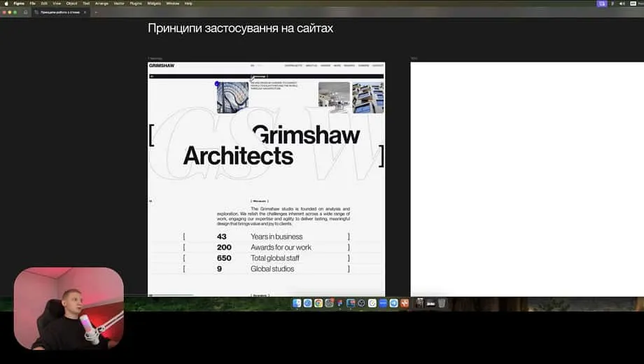Screen dimensions: 644x364
Task: Select the curved glass-roof photo thumbnail
Action: click(233, 97)
